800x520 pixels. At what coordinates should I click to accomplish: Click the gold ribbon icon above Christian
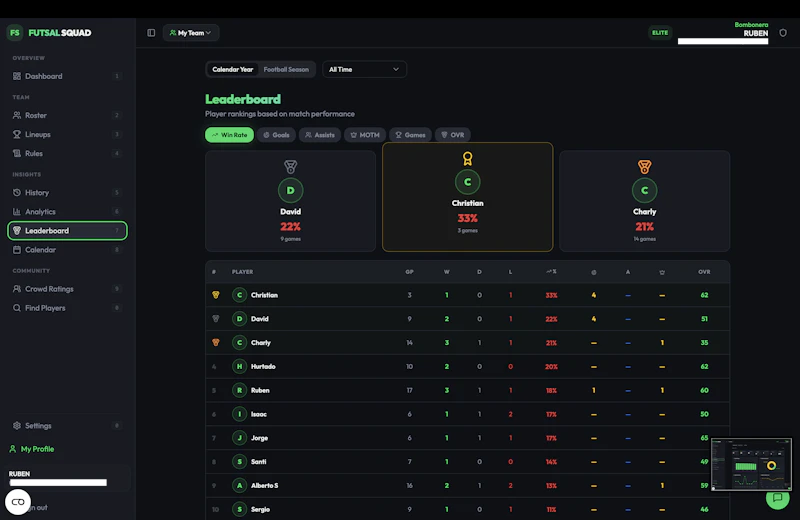pos(467,159)
